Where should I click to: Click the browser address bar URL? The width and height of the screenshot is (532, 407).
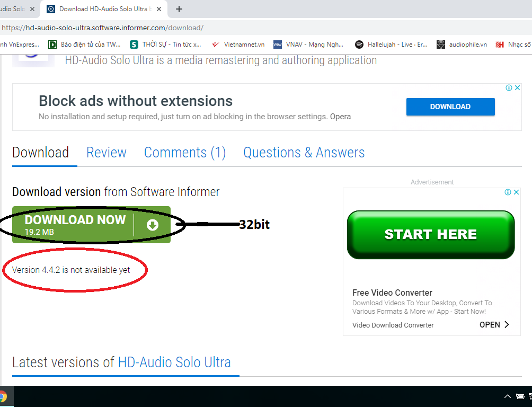(102, 28)
